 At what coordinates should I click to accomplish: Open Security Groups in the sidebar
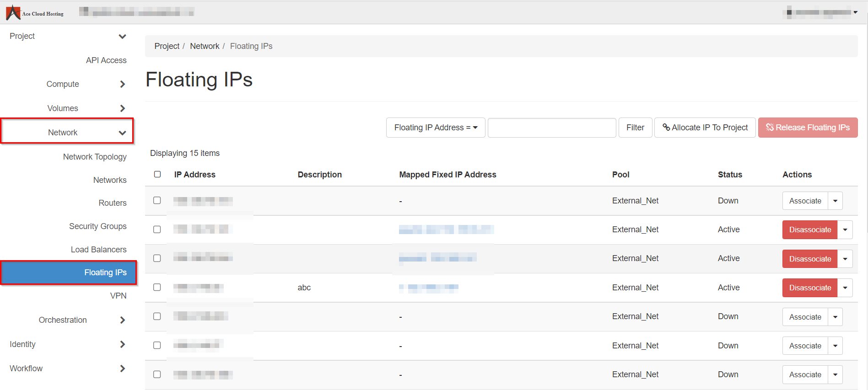click(x=97, y=226)
